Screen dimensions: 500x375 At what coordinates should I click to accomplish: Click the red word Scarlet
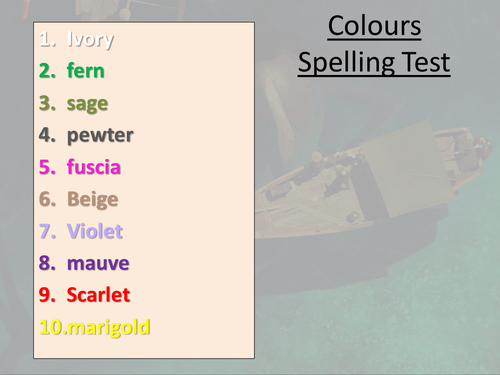98,295
